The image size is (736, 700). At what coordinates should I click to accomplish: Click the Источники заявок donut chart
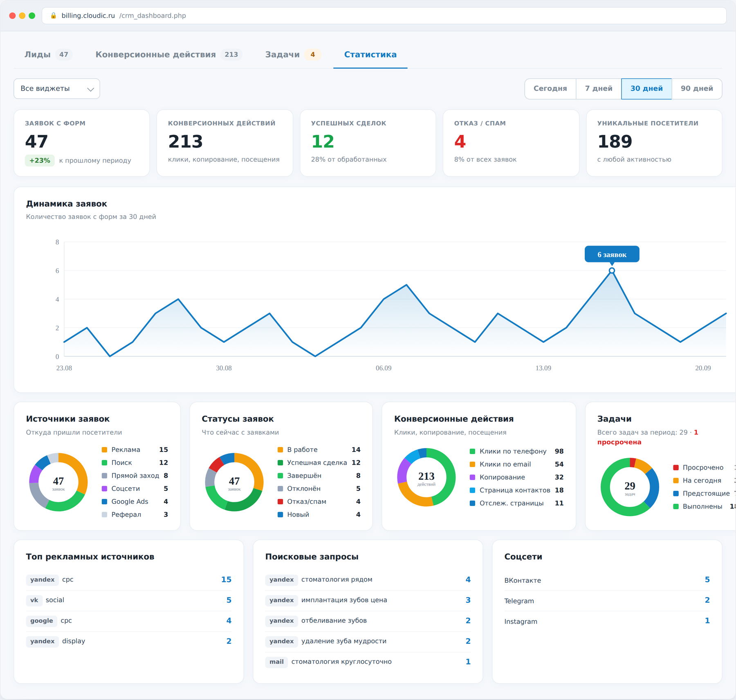click(x=58, y=482)
